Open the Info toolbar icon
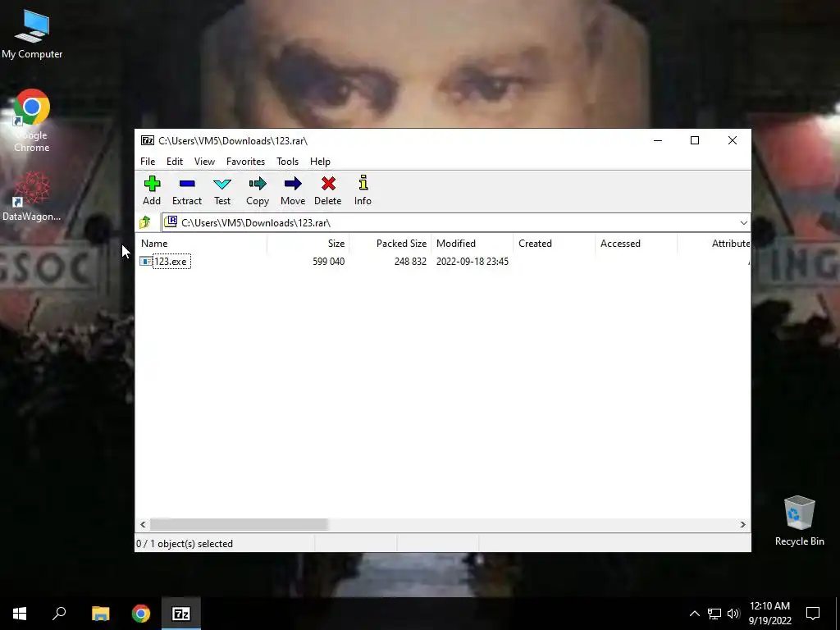Screen dimensions: 840x630 click(x=363, y=183)
